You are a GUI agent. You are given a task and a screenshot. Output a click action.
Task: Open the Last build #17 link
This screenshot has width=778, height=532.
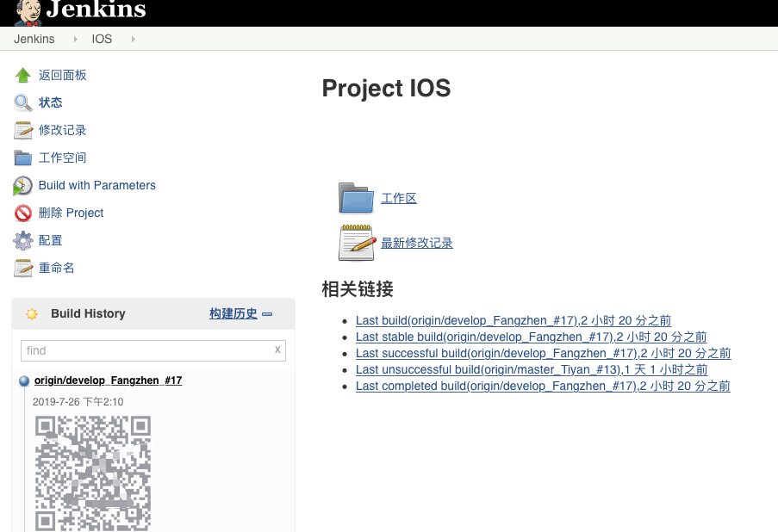513,321
